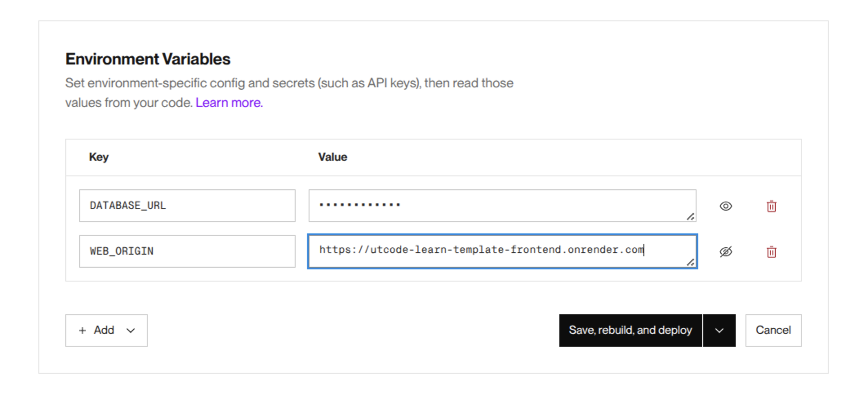This screenshot has width=868, height=395.
Task: Click the Value column header
Action: pos(332,157)
